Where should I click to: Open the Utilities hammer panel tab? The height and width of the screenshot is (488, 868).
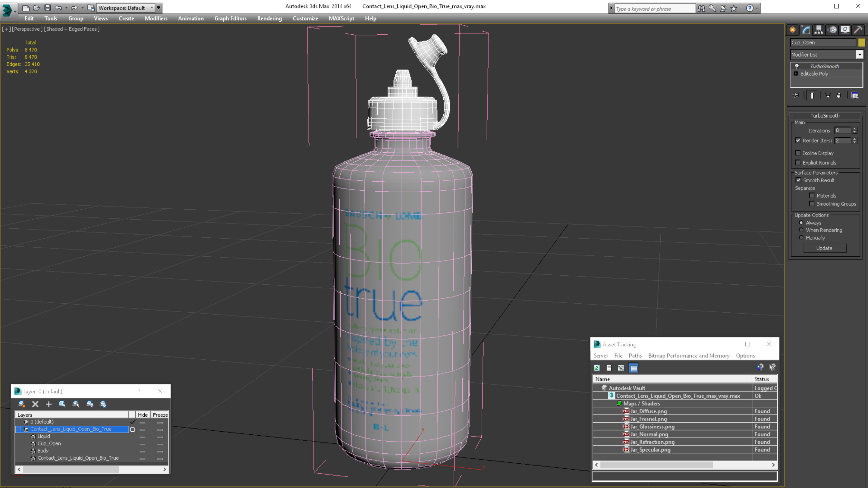(858, 30)
